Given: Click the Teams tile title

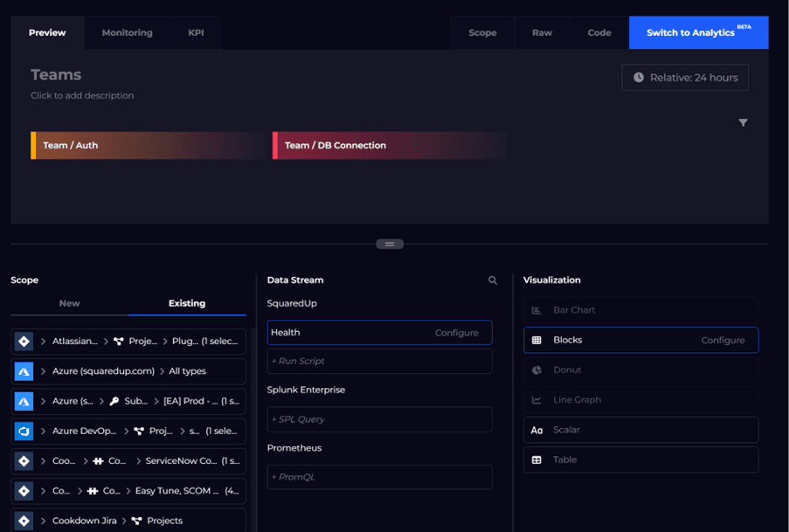Looking at the screenshot, I should pyautogui.click(x=56, y=74).
